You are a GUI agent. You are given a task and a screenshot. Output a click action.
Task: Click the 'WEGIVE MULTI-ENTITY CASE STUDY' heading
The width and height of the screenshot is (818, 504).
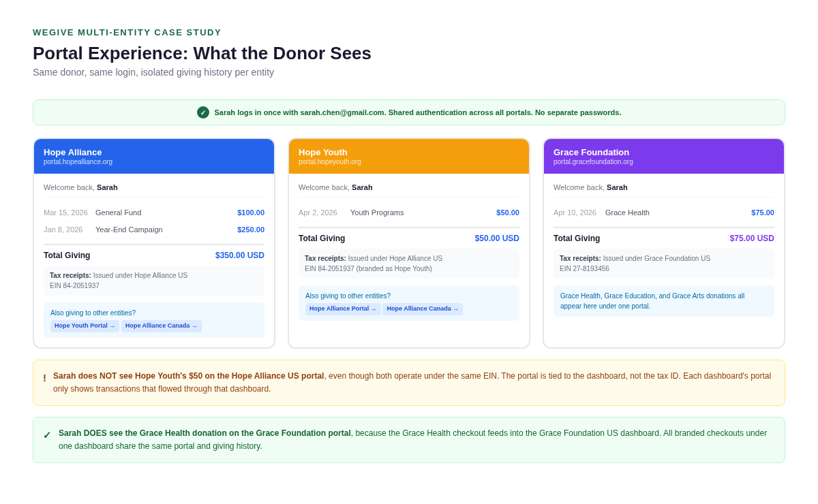pyautogui.click(x=127, y=32)
